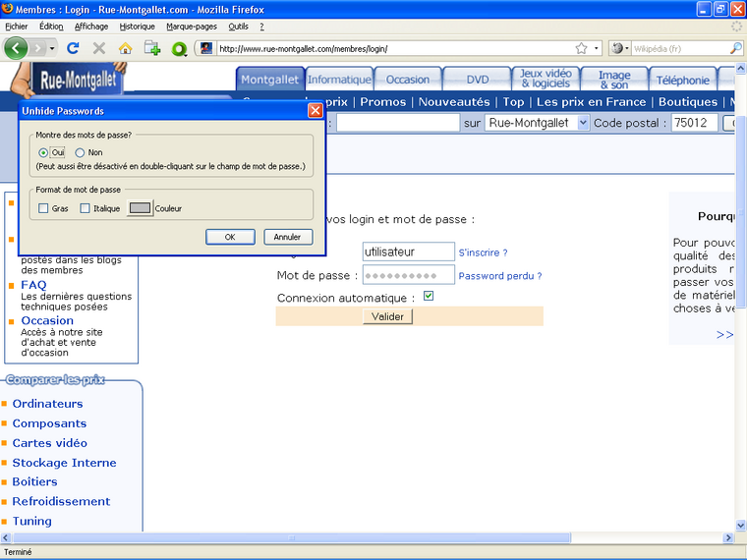Open the Couleur swatch picker

click(x=140, y=208)
